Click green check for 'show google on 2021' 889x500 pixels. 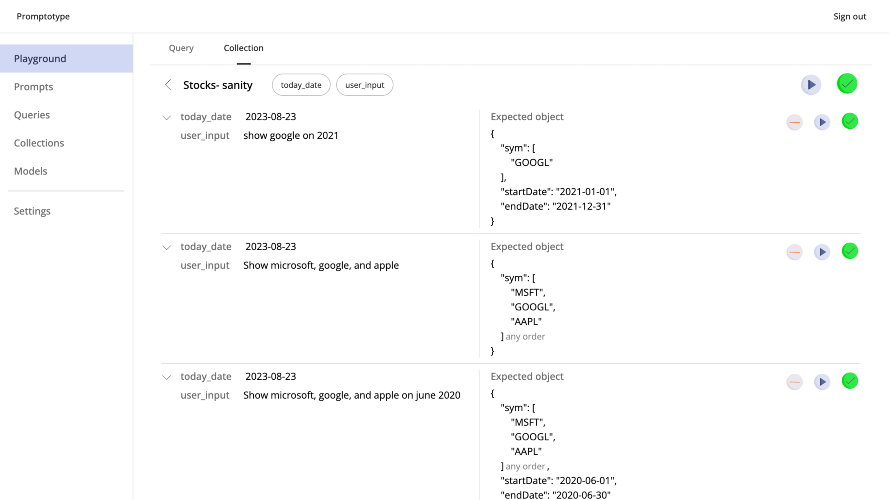(x=850, y=121)
